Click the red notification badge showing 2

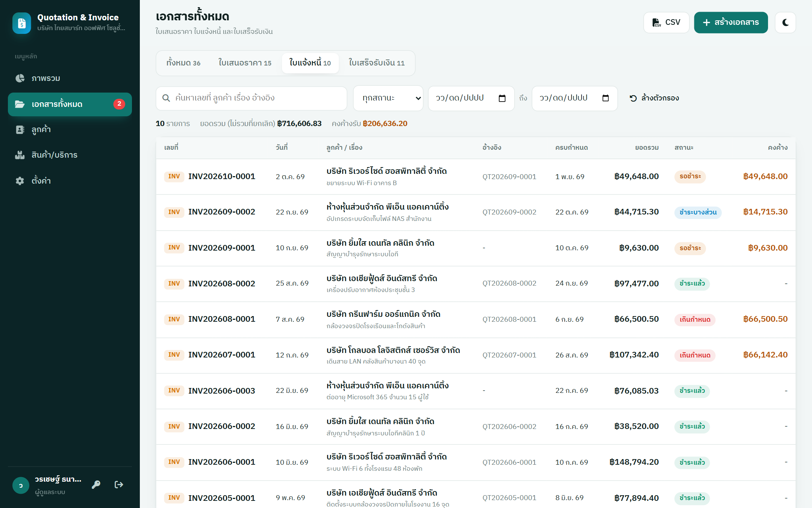pos(119,104)
